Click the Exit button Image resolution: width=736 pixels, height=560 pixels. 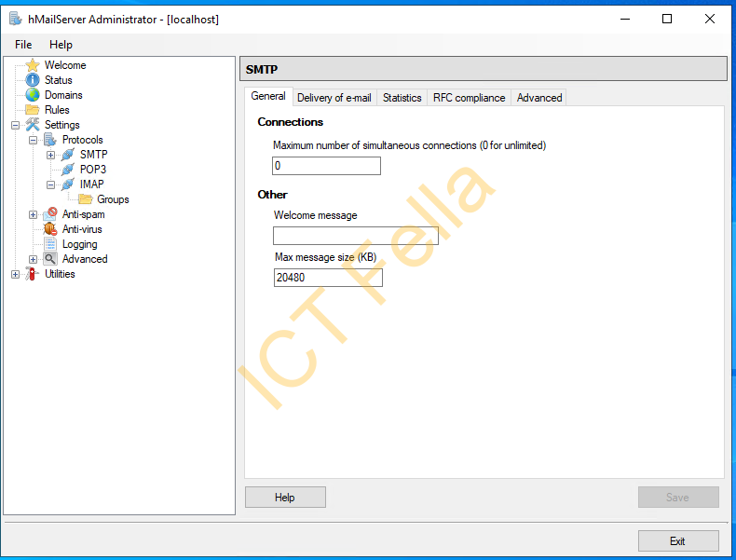tap(678, 540)
